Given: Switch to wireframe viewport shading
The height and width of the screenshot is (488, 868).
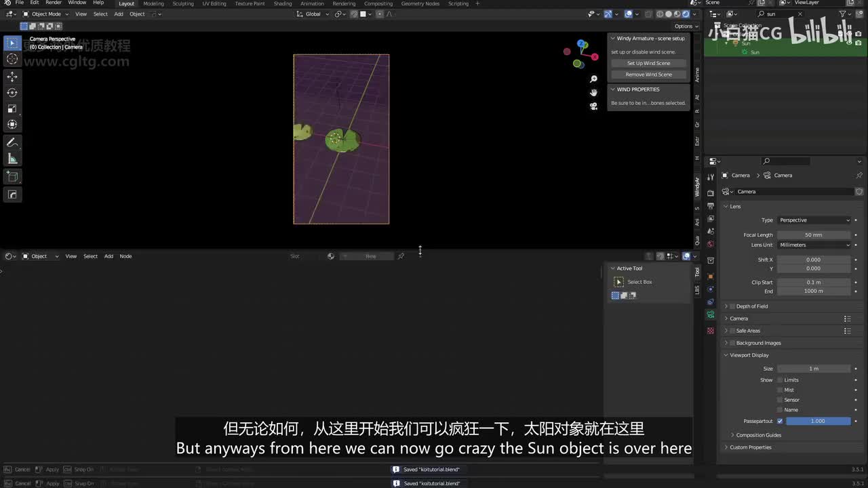Looking at the screenshot, I should point(660,14).
